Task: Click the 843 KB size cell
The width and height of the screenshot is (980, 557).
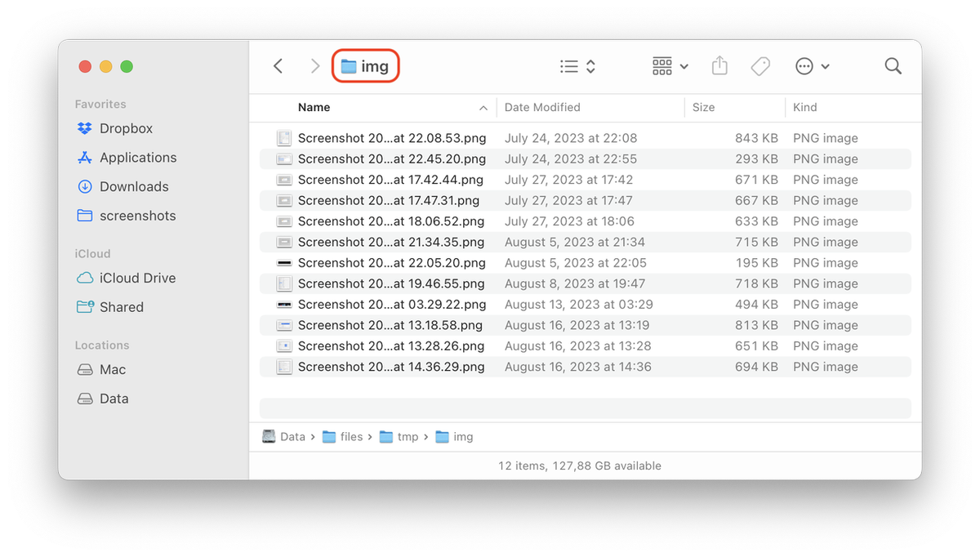Action: click(756, 138)
